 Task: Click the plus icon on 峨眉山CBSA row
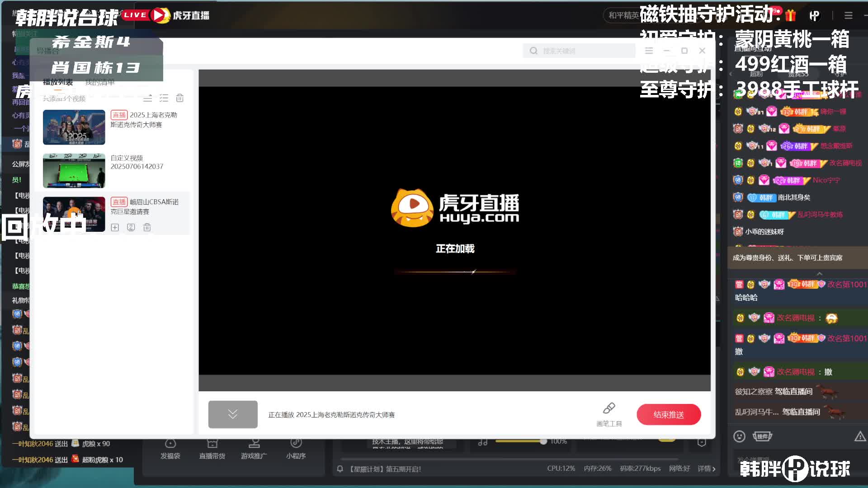click(x=115, y=227)
